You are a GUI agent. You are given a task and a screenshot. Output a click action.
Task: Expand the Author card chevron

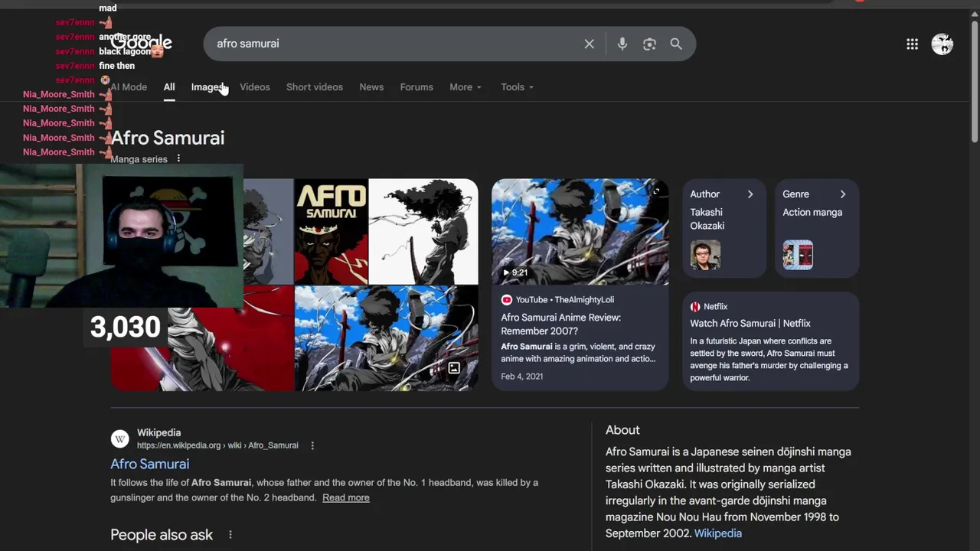pyautogui.click(x=750, y=194)
